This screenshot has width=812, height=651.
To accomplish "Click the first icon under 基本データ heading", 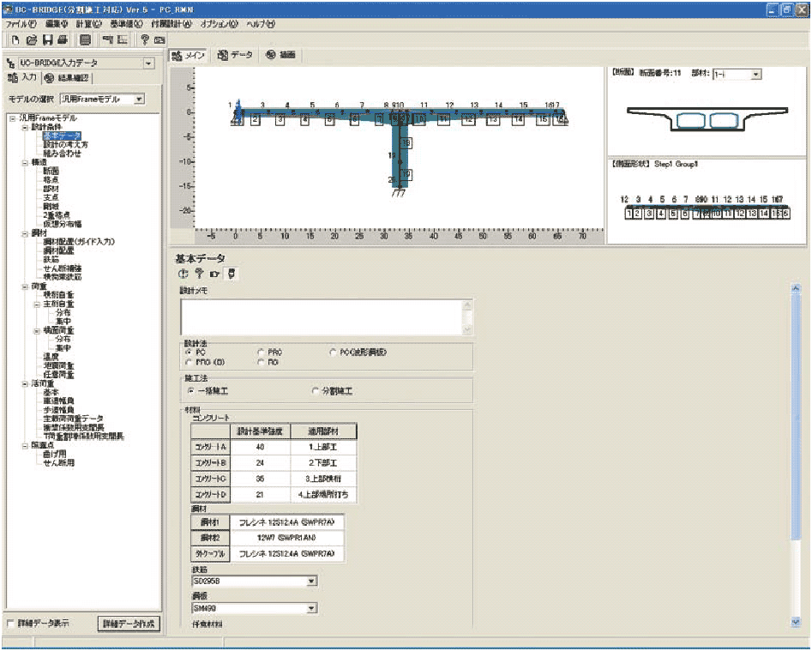I will (183, 274).
